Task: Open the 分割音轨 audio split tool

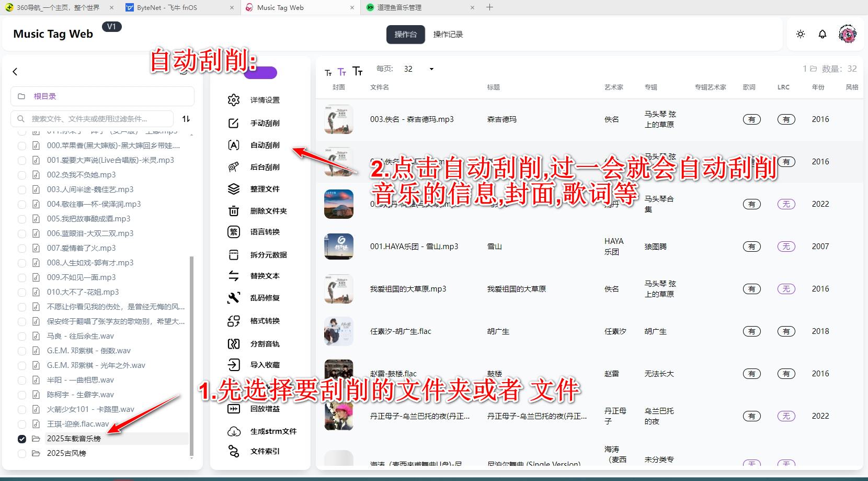Action: 265,343
